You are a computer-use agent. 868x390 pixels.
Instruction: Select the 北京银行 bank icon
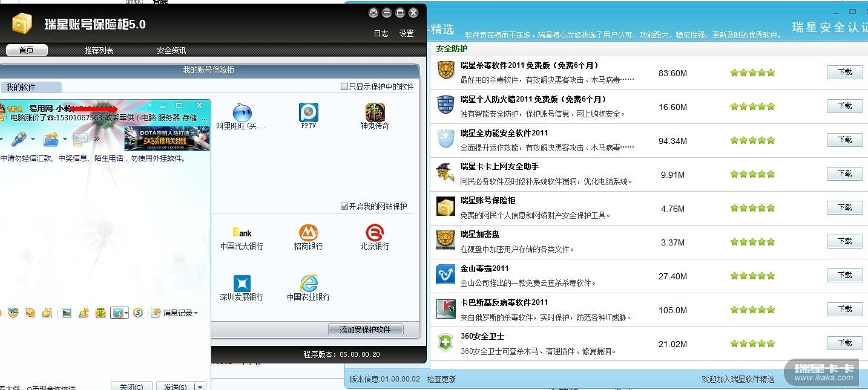(375, 233)
